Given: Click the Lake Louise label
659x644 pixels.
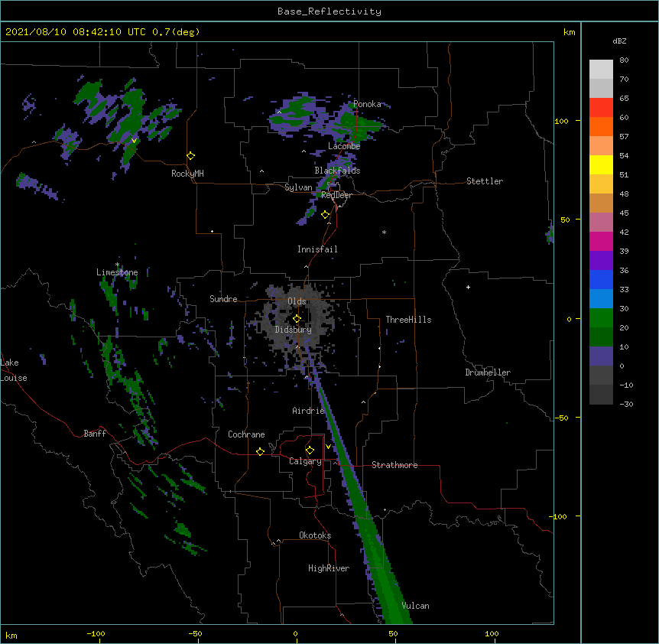Looking at the screenshot, I should pos(14,370).
